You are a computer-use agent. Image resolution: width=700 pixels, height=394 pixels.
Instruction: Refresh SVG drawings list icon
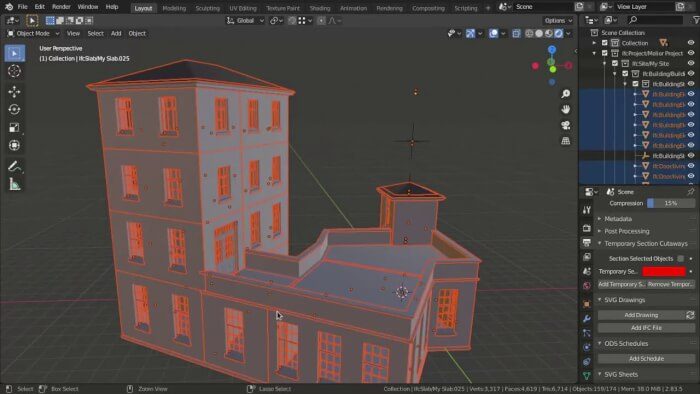[x=690, y=315]
